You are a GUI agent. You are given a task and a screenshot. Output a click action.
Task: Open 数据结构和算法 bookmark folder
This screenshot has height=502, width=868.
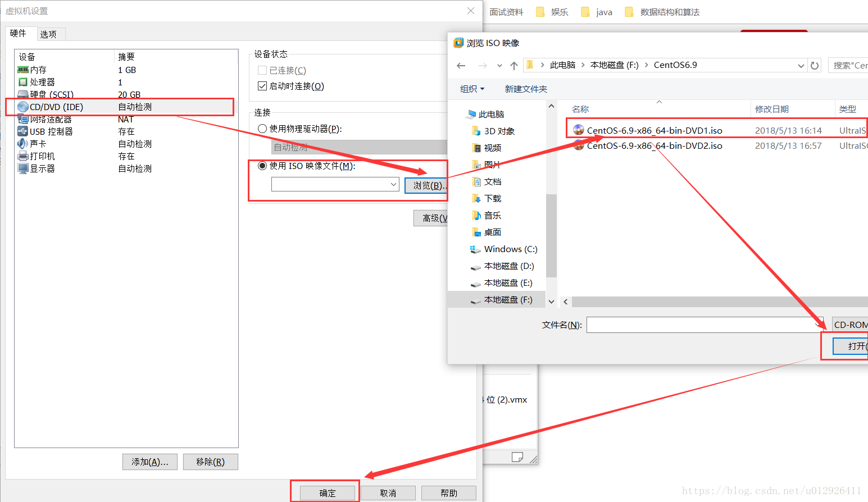coord(662,12)
